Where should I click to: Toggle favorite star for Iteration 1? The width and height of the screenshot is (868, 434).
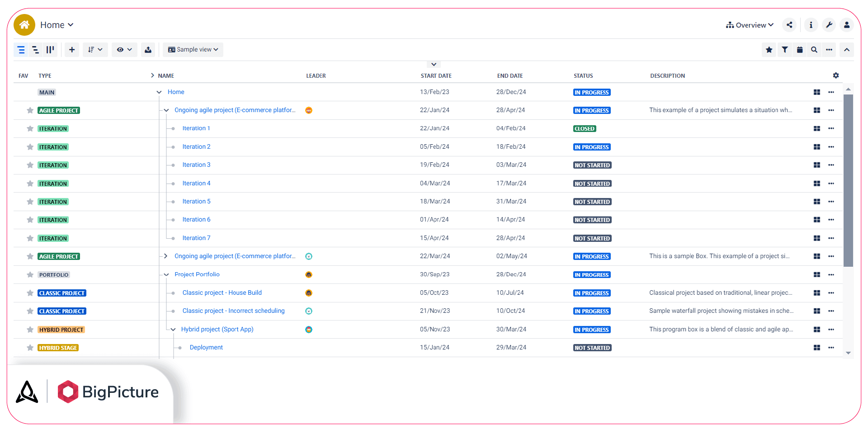click(30, 129)
